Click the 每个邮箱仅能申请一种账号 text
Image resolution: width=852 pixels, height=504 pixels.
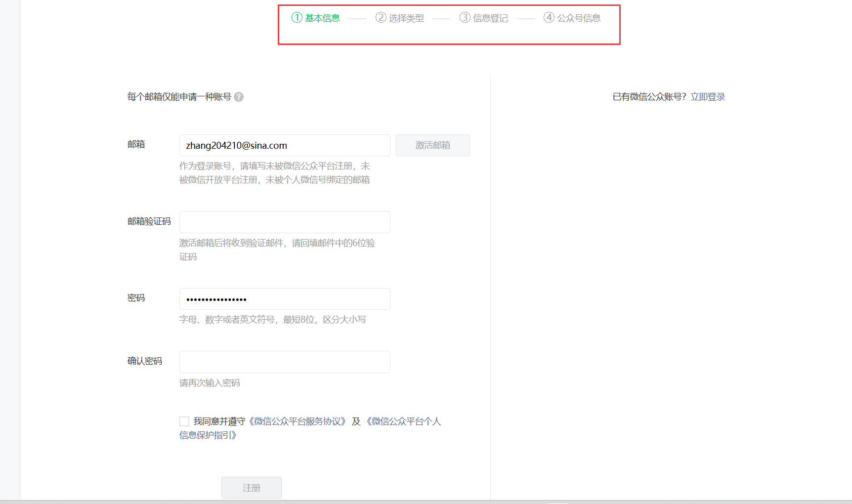tap(179, 97)
